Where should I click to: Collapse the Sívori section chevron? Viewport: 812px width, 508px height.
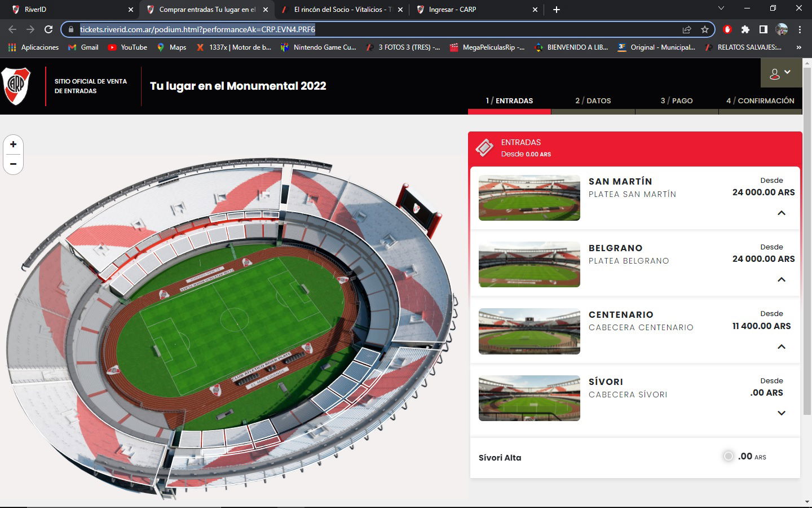pos(782,413)
